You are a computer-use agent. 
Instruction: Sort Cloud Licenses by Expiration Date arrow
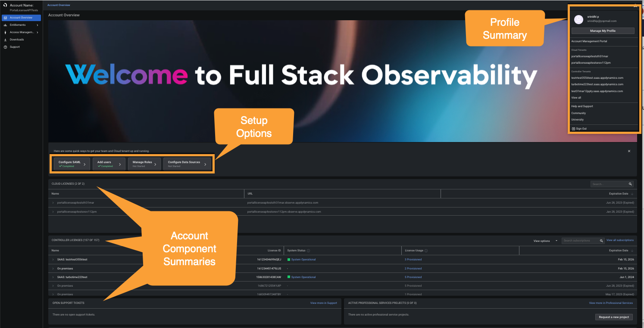(x=632, y=194)
